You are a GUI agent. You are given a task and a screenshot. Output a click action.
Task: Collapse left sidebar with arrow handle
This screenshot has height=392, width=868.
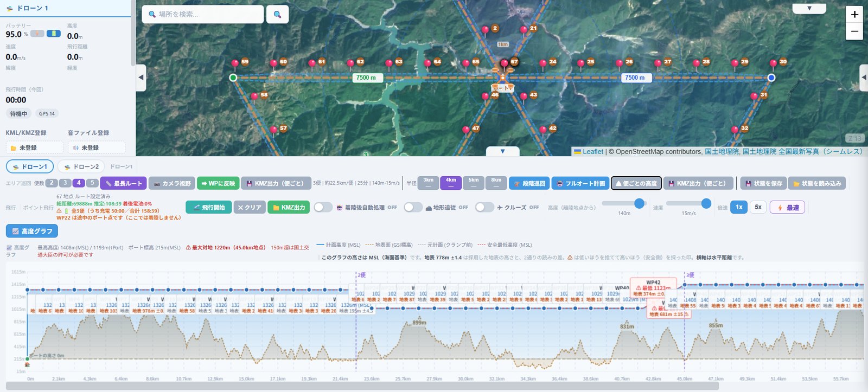pos(141,78)
